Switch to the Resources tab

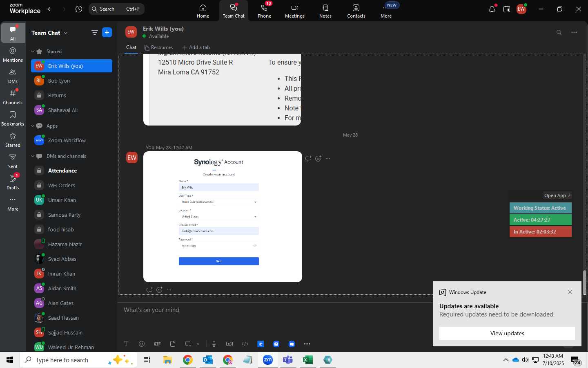158,47
